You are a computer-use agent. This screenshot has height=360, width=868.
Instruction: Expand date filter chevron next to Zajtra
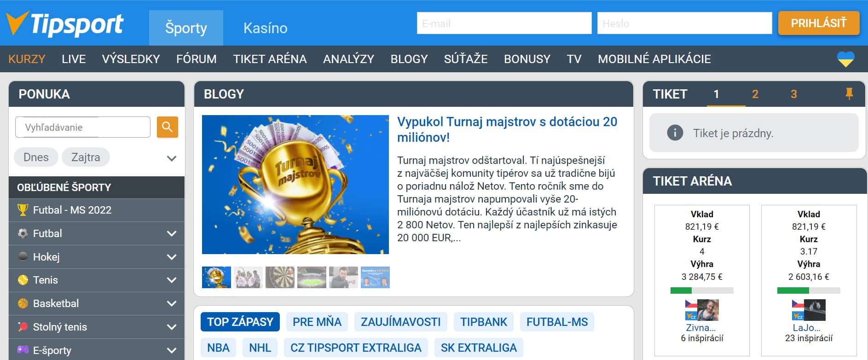coord(172,158)
